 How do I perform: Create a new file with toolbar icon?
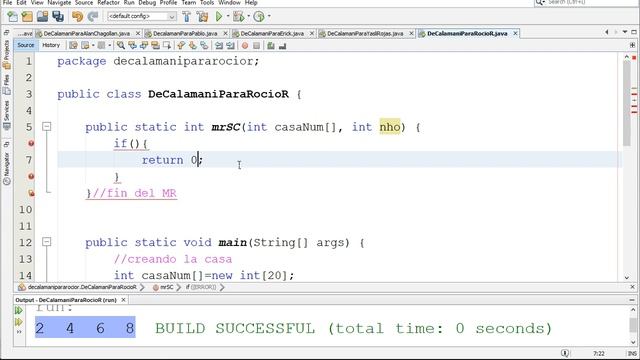click(x=13, y=16)
